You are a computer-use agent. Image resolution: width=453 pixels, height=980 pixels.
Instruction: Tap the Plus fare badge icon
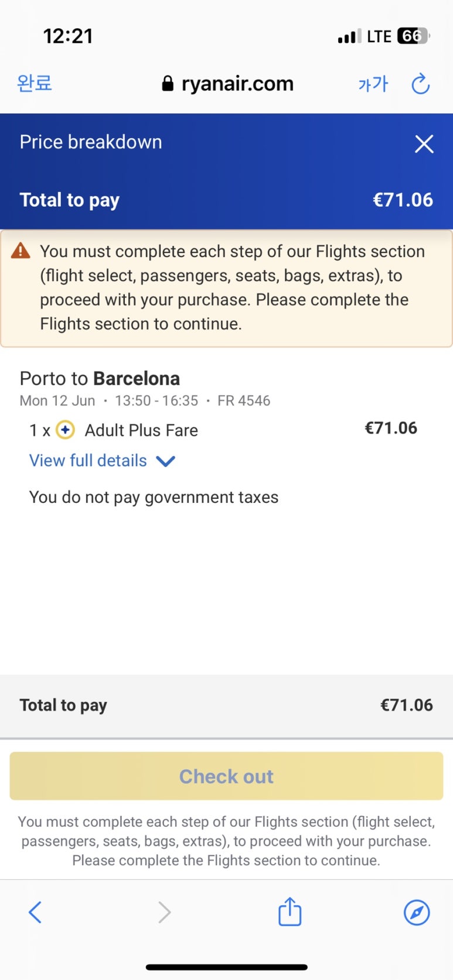65,430
